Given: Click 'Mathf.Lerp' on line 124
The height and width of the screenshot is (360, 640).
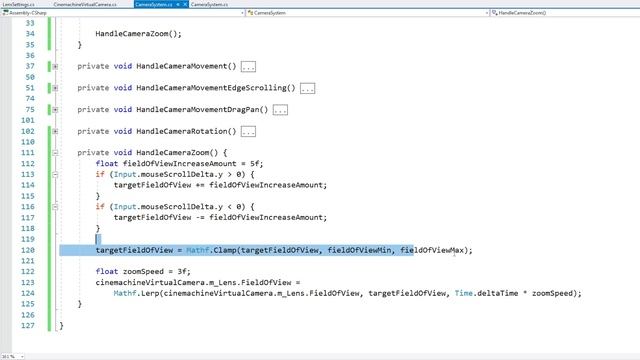Looking at the screenshot, I should coord(137,293).
